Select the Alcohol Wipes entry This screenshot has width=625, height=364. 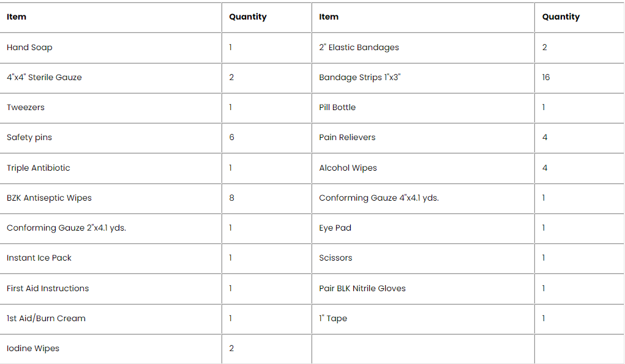[348, 168]
